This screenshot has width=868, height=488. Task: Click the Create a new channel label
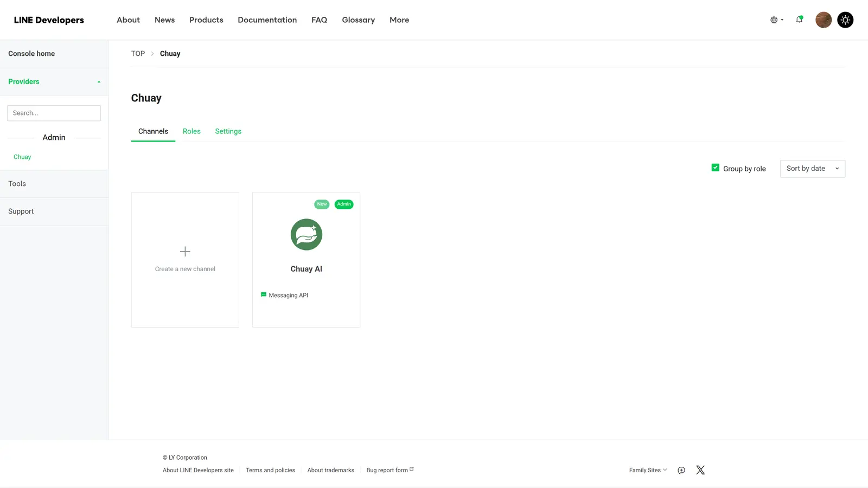click(185, 269)
